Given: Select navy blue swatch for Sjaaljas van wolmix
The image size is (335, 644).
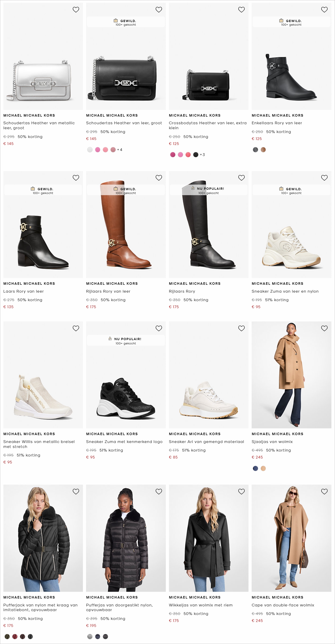Looking at the screenshot, I should pos(255,468).
